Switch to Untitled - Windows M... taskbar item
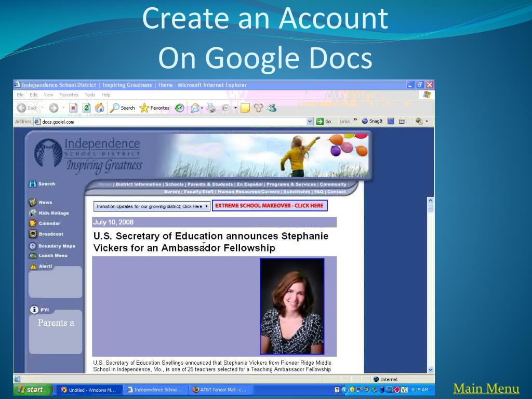The width and height of the screenshot is (532, 399). 89,390
